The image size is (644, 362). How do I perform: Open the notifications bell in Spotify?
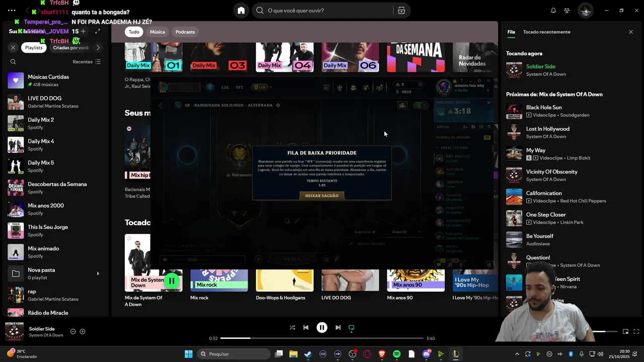click(553, 11)
